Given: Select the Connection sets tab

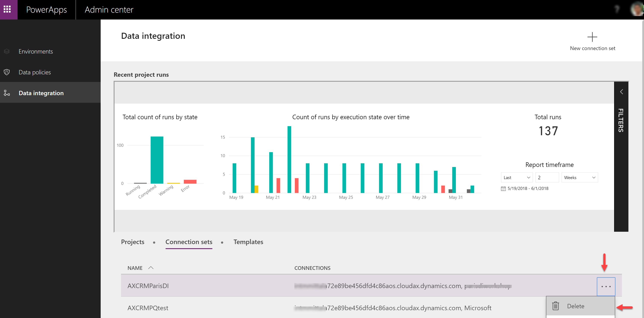Looking at the screenshot, I should 189,242.
